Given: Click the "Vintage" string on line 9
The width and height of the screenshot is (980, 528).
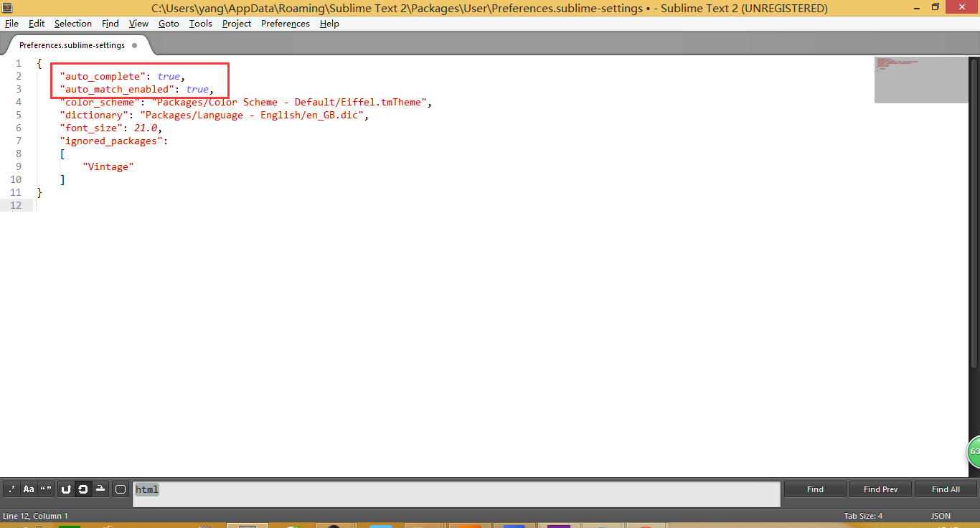Looking at the screenshot, I should [108, 166].
